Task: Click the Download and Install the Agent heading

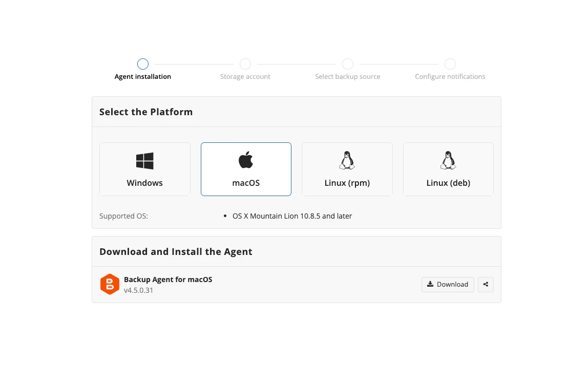Action: pyautogui.click(x=176, y=251)
